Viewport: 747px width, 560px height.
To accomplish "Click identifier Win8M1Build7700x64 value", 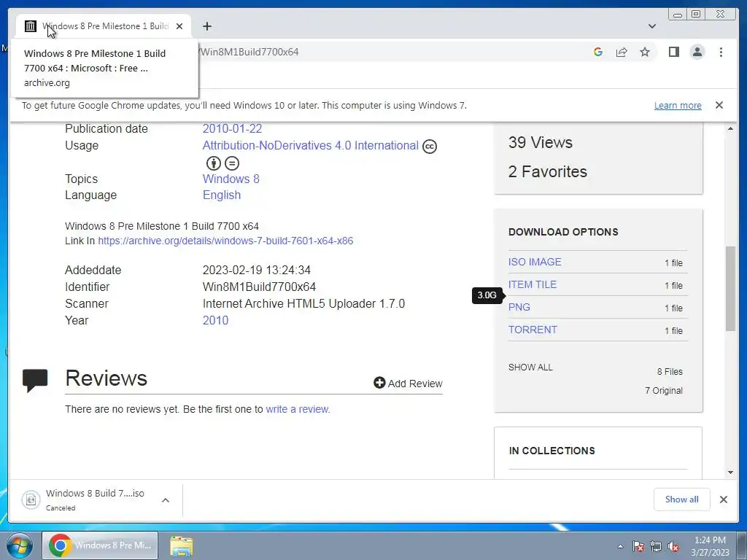I will pyautogui.click(x=259, y=287).
